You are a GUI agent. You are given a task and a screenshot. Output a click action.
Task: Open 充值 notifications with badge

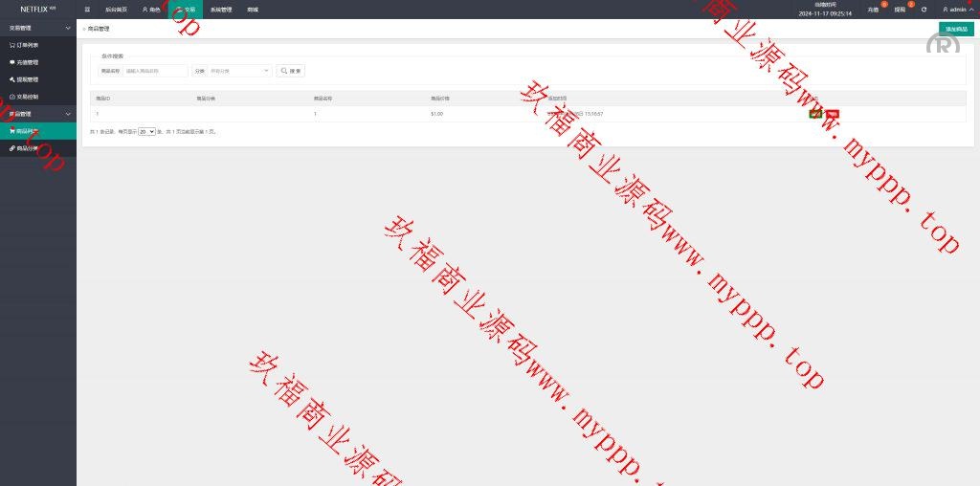tap(873, 10)
